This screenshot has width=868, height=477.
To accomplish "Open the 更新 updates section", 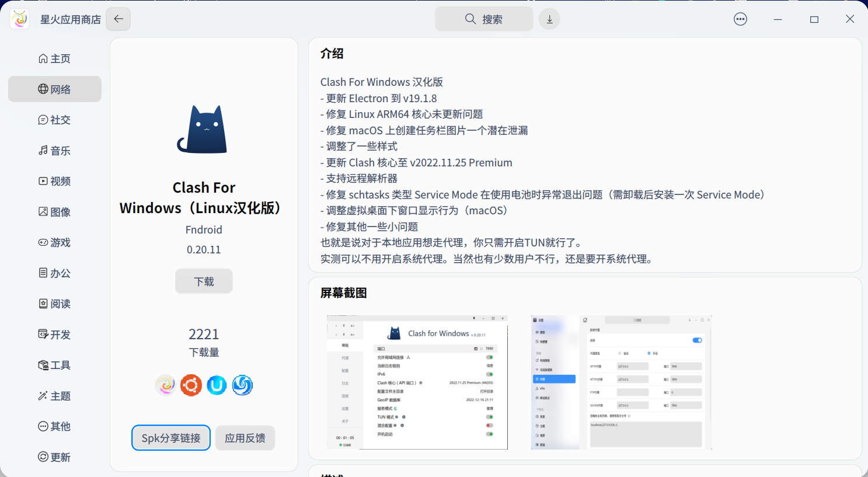I will (x=54, y=457).
